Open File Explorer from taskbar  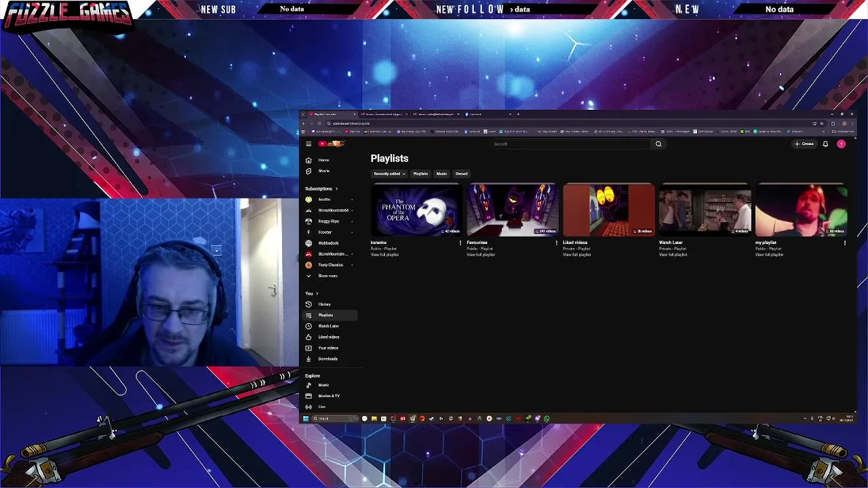tap(374, 419)
